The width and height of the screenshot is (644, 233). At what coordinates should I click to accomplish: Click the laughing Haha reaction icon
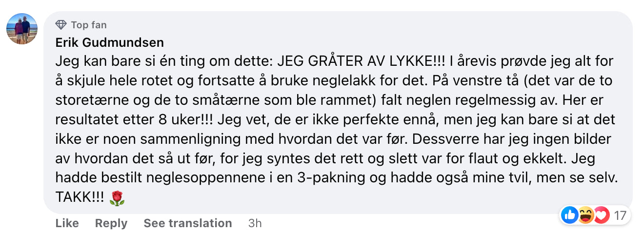click(x=585, y=215)
